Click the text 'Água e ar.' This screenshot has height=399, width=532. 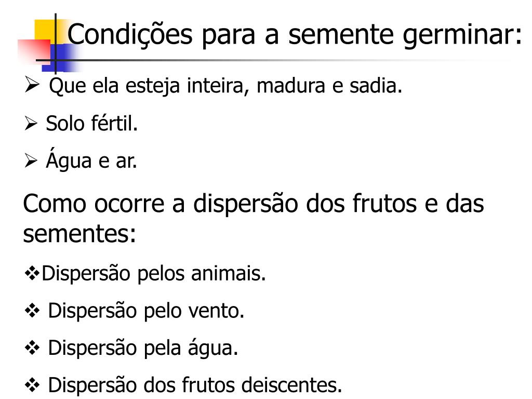[91, 162]
